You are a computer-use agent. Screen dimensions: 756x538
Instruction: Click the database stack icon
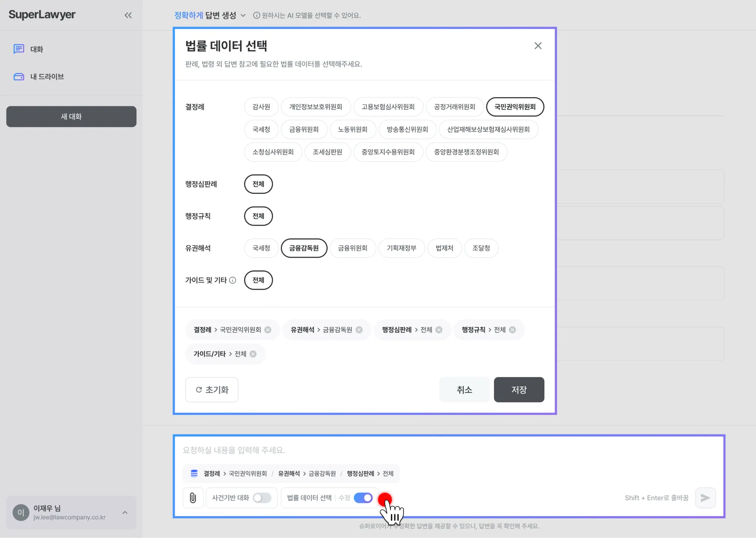tap(194, 473)
